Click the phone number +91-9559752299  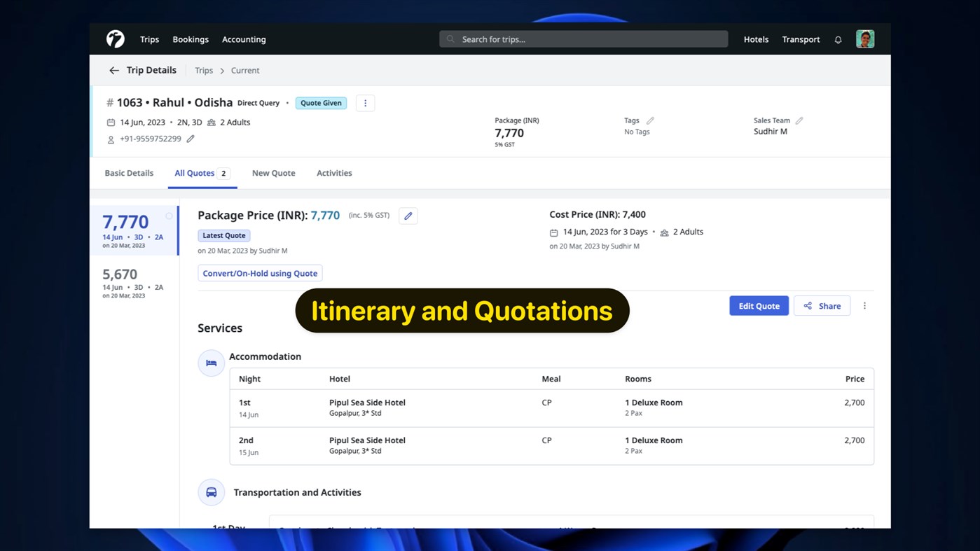(x=151, y=139)
